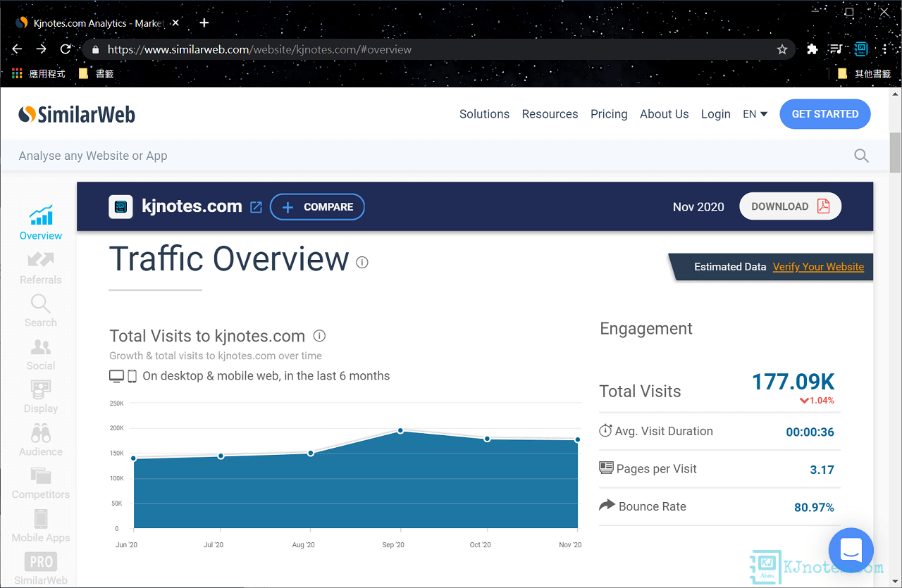Viewport: 902px width, 588px height.
Task: Click the Login link
Action: click(x=715, y=114)
